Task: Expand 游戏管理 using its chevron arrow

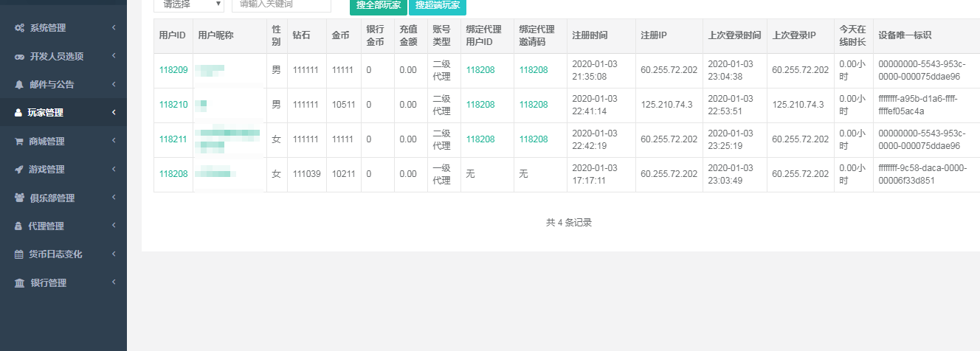Action: 114,170
